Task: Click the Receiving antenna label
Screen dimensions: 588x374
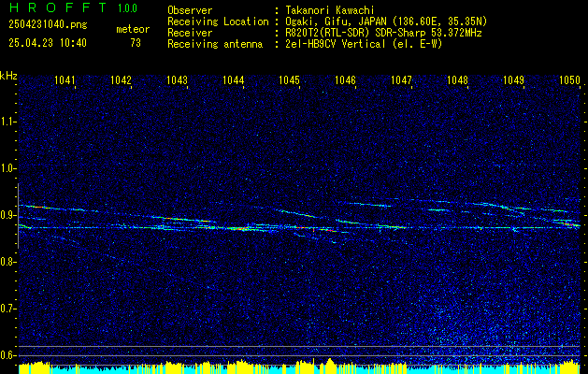Action: pos(215,44)
